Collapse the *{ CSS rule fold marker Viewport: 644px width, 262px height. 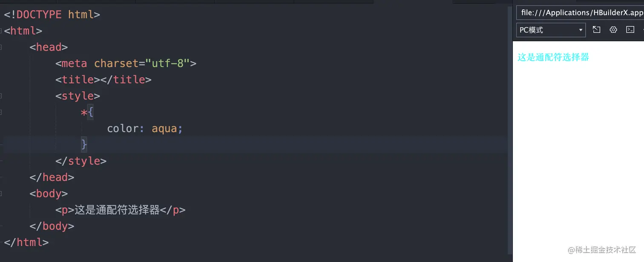(1, 112)
